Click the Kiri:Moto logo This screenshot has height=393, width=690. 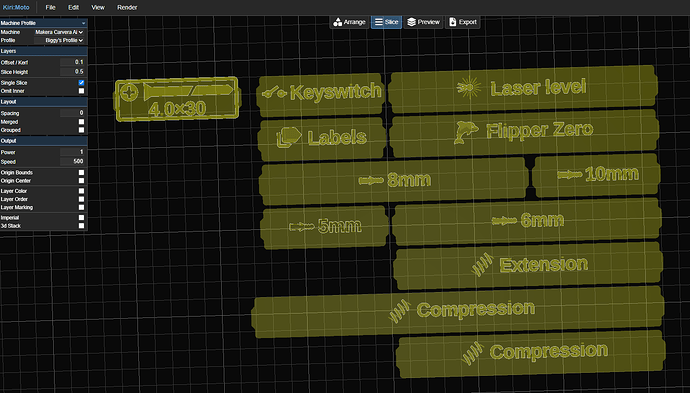pos(16,7)
